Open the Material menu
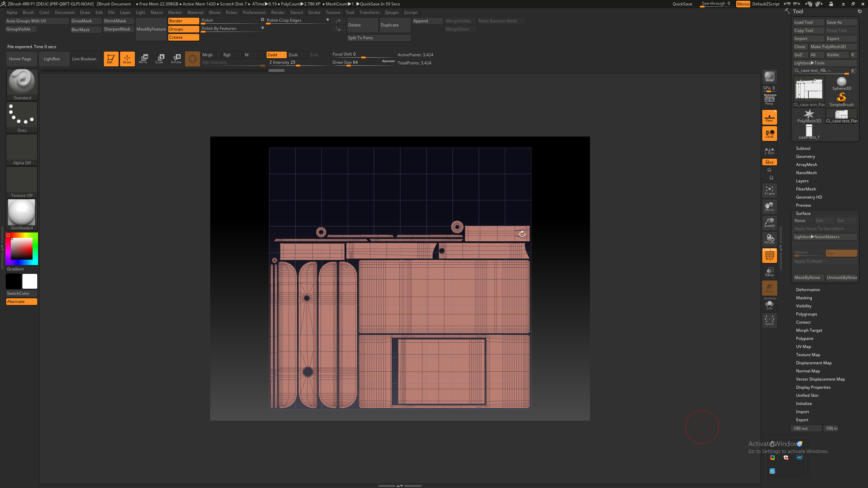The height and width of the screenshot is (488, 868). click(x=195, y=13)
